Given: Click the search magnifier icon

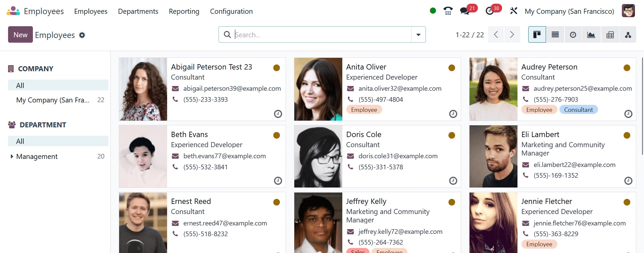Looking at the screenshot, I should (227, 35).
